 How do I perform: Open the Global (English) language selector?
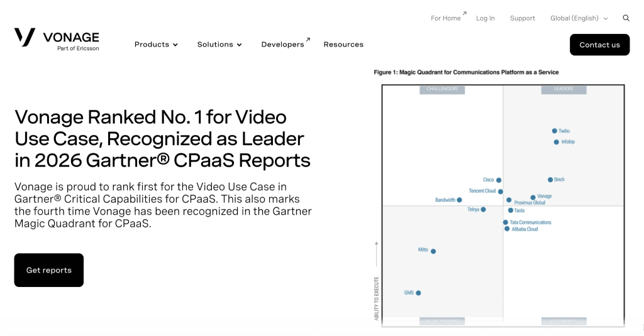coord(579,18)
